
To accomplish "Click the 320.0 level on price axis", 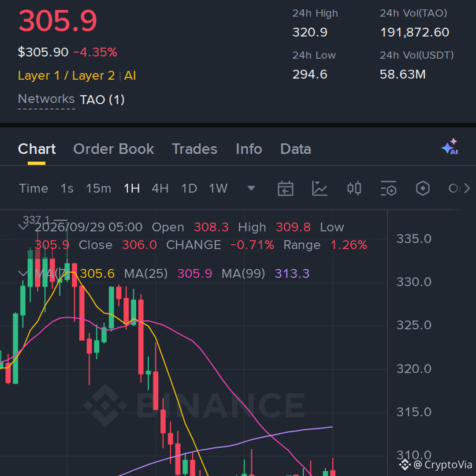I will coord(414,368).
